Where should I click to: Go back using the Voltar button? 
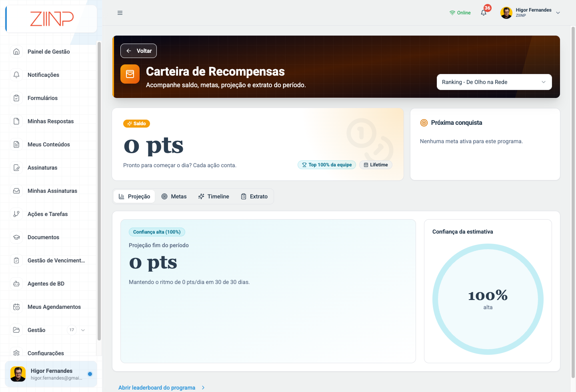(x=138, y=51)
